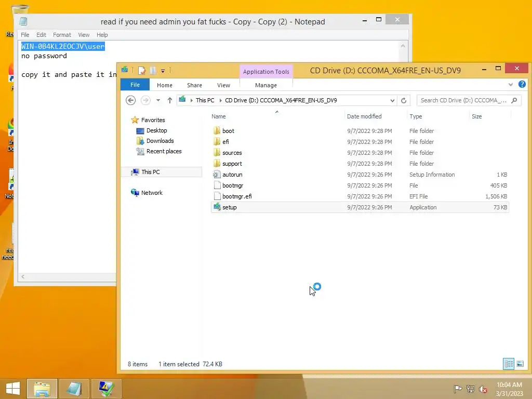Switch to Notepad from the taskbar
Viewport: 532px width, 399px height.
click(74, 389)
